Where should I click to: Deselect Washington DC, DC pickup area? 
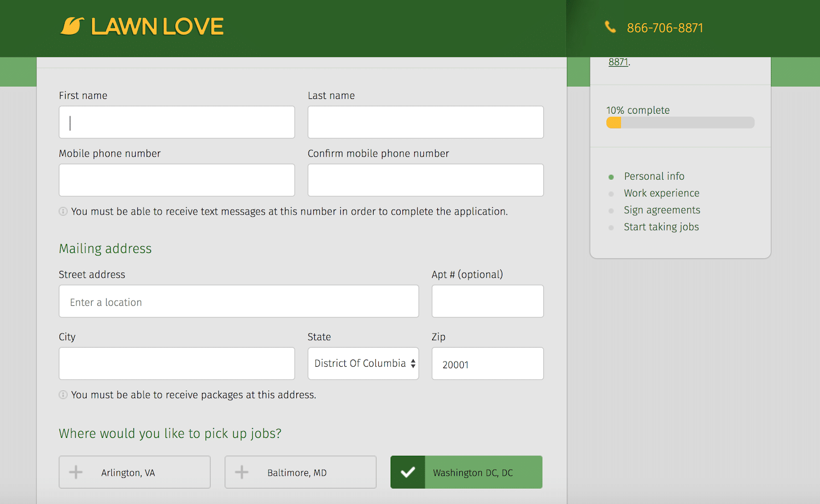click(x=466, y=472)
